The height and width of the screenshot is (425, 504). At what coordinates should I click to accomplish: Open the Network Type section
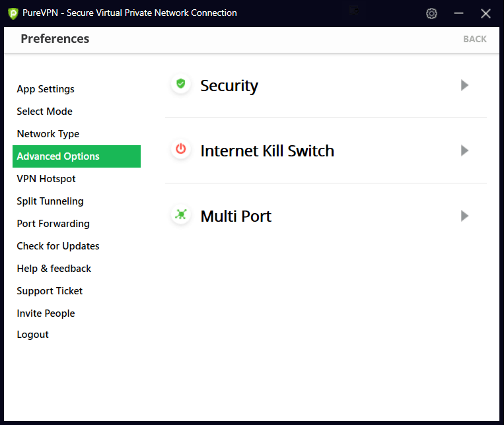[x=48, y=134]
